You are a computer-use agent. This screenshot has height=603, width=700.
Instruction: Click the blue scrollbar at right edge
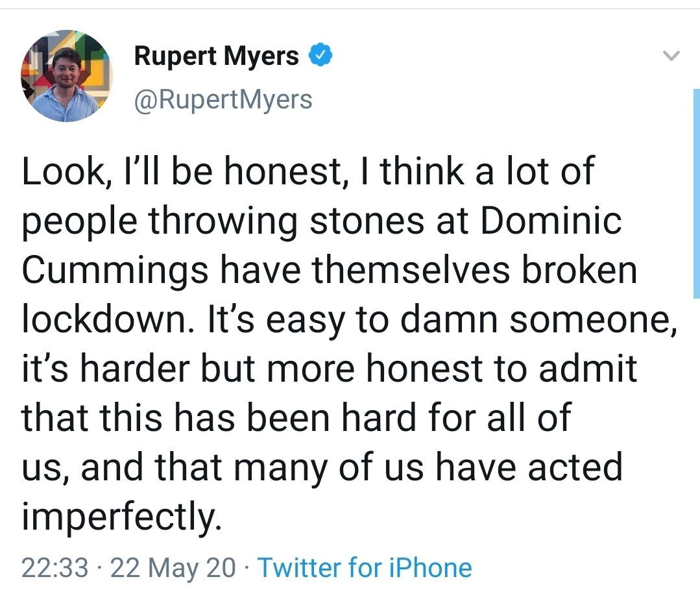click(696, 193)
